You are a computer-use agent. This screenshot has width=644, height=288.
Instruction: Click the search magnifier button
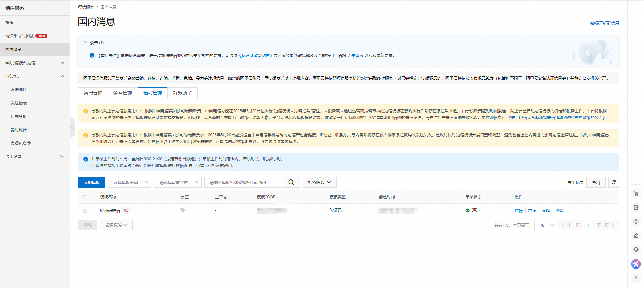coord(291,182)
